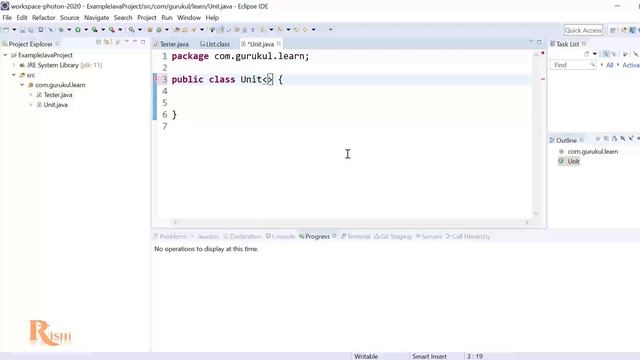
Task: Open the New file dropdown arrow
Action: (14, 30)
